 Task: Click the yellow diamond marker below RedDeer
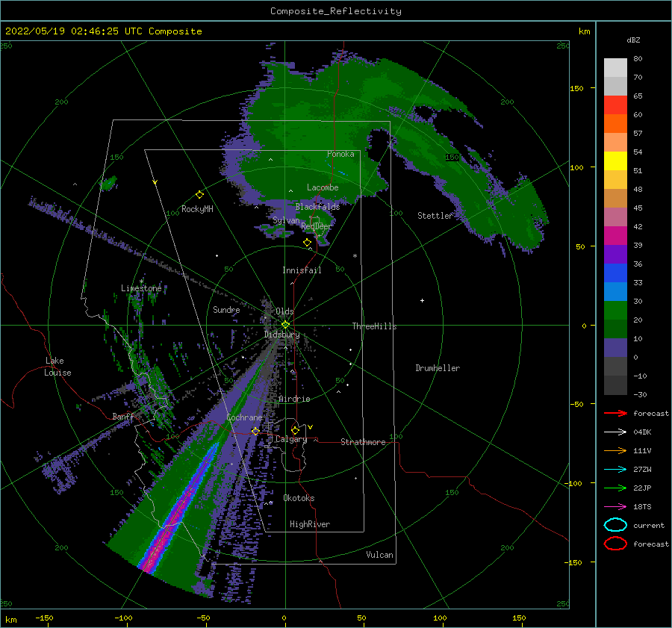click(x=307, y=243)
